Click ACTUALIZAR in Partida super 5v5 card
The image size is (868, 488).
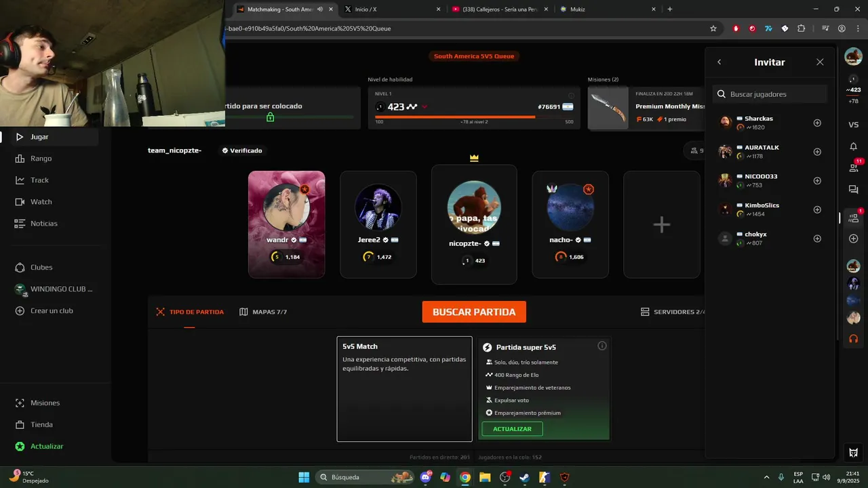point(512,429)
